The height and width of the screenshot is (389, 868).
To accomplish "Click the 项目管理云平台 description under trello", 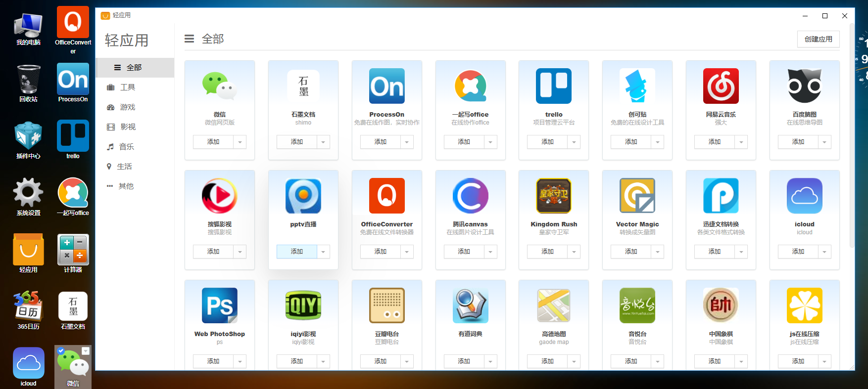I will click(554, 123).
